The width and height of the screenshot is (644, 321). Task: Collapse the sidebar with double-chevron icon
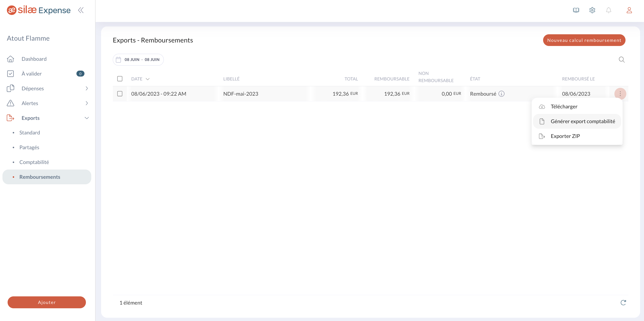coord(81,10)
